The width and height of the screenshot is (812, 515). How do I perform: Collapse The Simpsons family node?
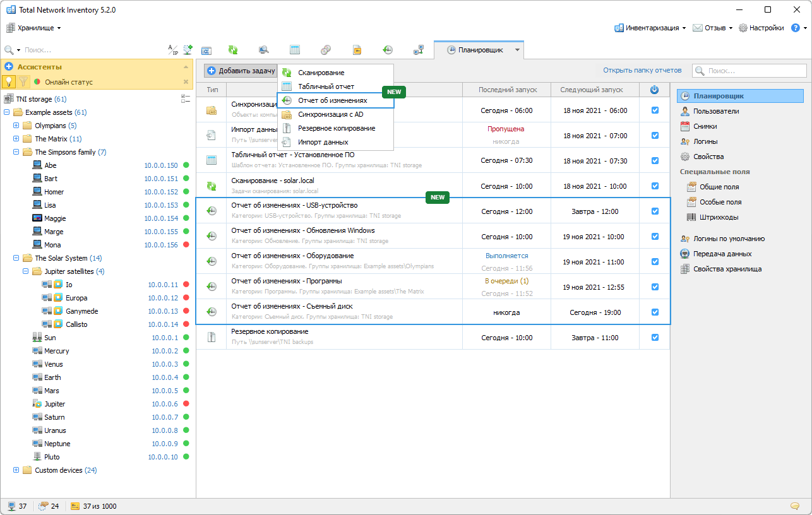[16, 152]
